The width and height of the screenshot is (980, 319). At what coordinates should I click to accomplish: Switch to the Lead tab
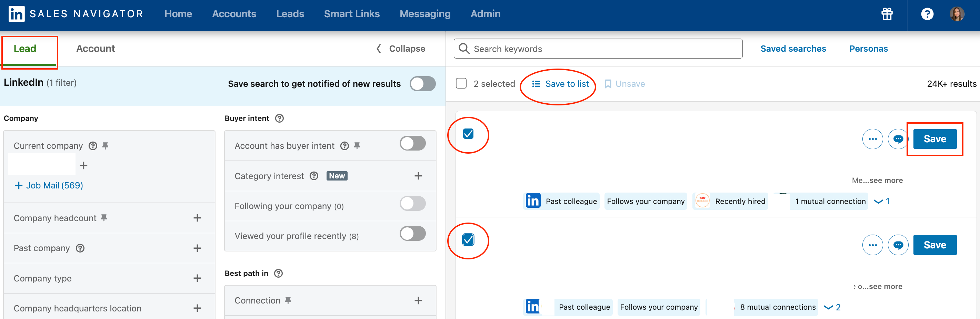(x=25, y=49)
